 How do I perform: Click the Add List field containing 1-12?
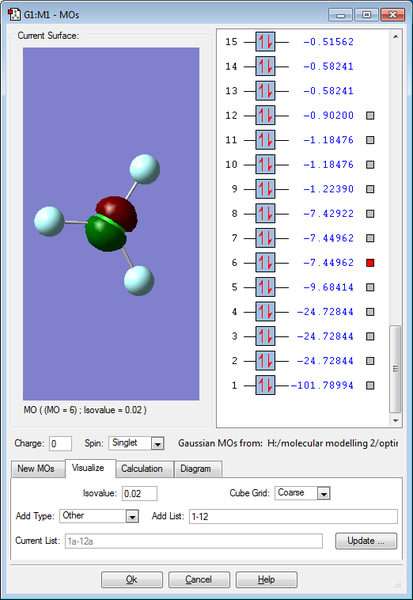pos(293,517)
